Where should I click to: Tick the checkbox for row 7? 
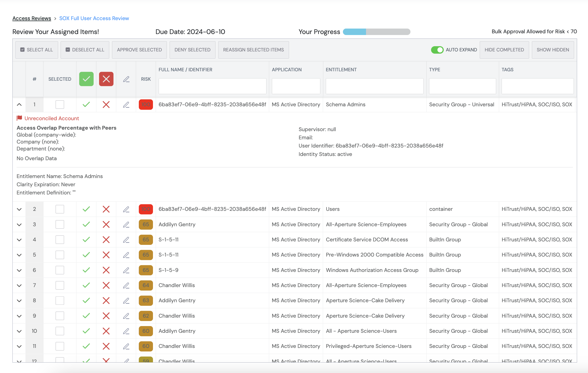coord(60,285)
